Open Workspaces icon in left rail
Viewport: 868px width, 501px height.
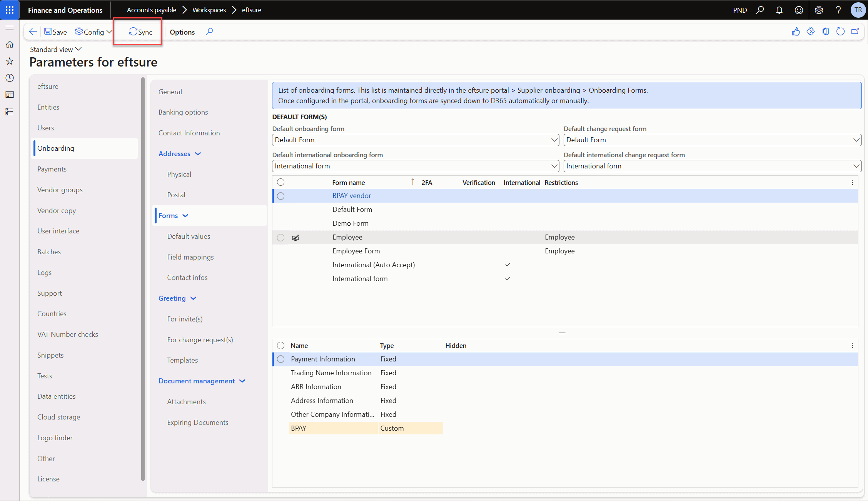tap(10, 95)
